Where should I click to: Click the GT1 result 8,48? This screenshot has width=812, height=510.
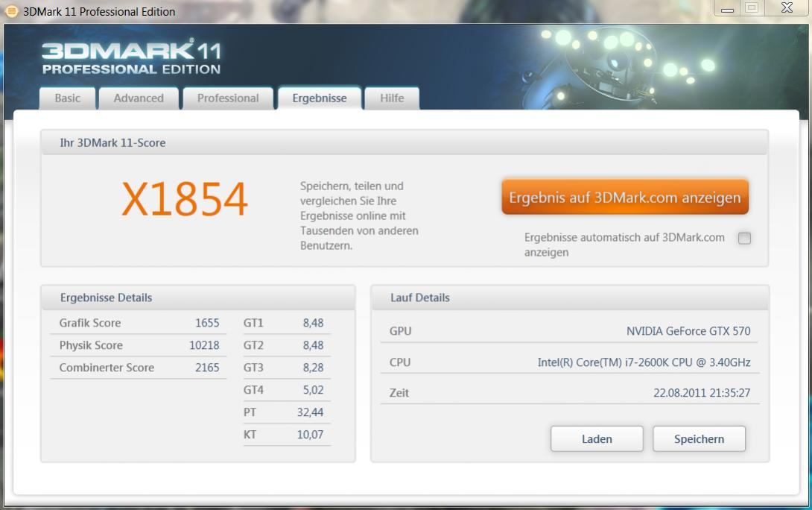tap(314, 323)
